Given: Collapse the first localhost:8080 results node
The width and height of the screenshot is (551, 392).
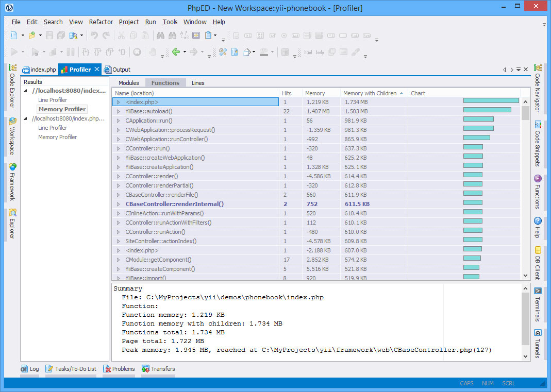Looking at the screenshot, I should click(x=26, y=91).
